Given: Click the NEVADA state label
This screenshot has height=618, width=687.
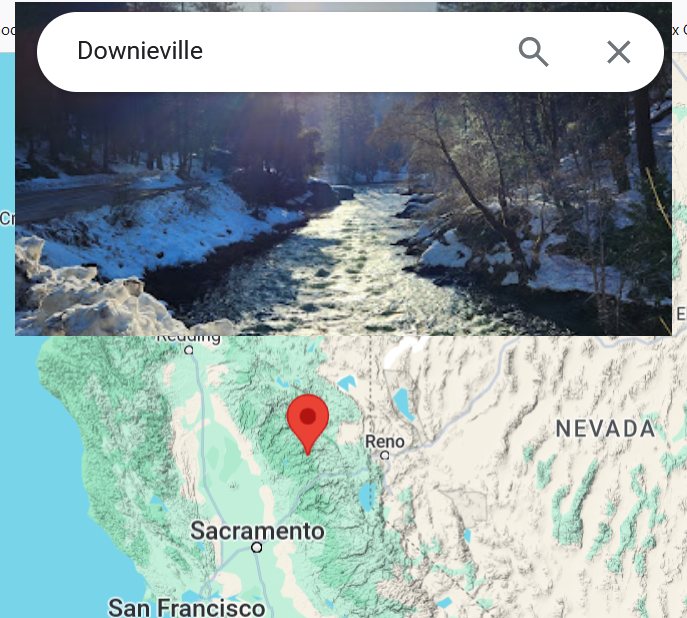Looking at the screenshot, I should pos(605,428).
